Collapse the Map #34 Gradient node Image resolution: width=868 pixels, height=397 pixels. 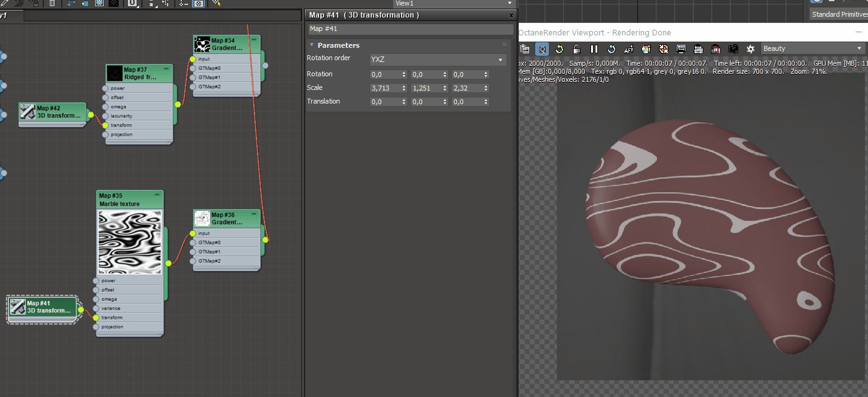click(x=254, y=38)
